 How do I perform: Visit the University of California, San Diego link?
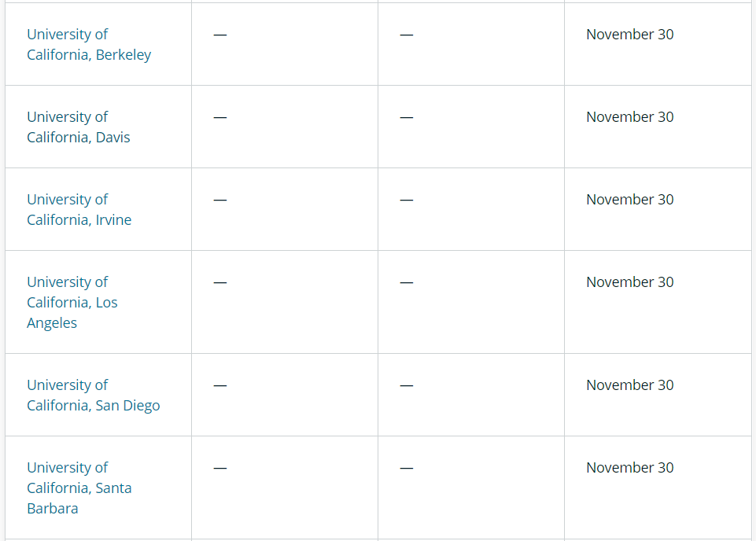[x=93, y=396]
